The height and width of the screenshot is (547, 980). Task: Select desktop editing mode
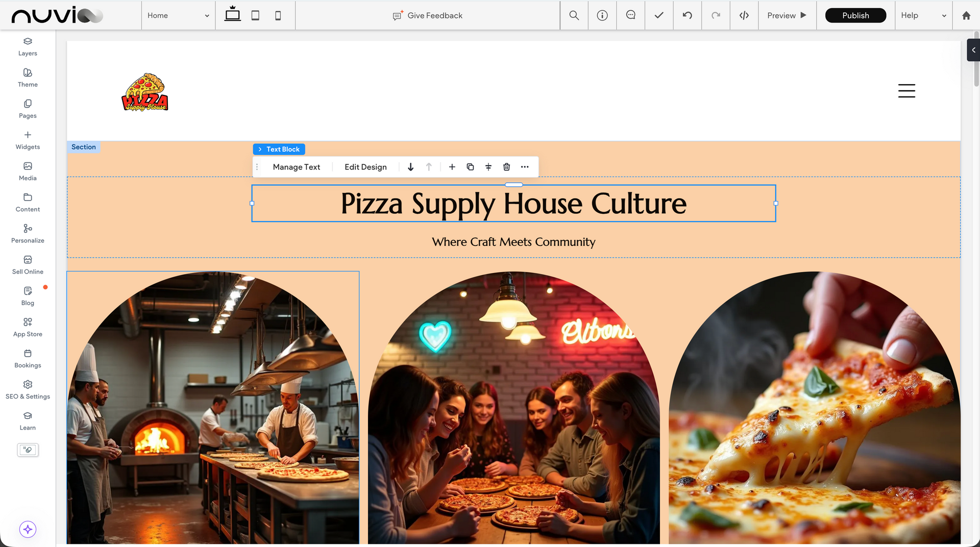point(232,15)
